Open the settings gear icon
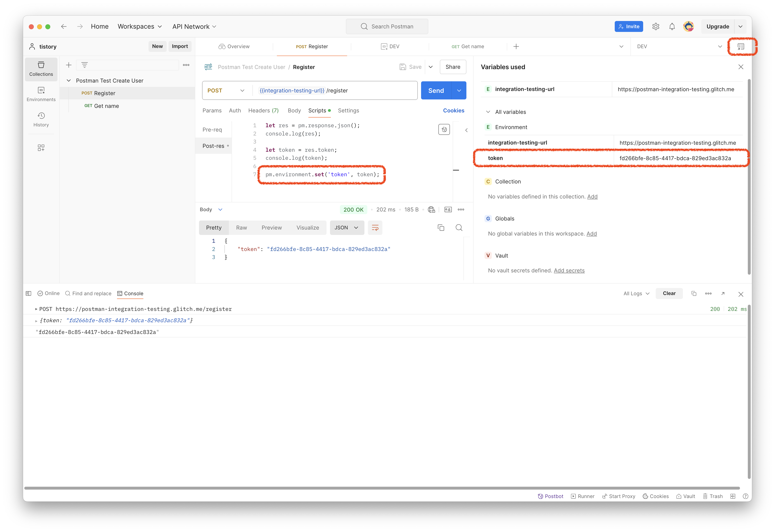 pyautogui.click(x=656, y=27)
